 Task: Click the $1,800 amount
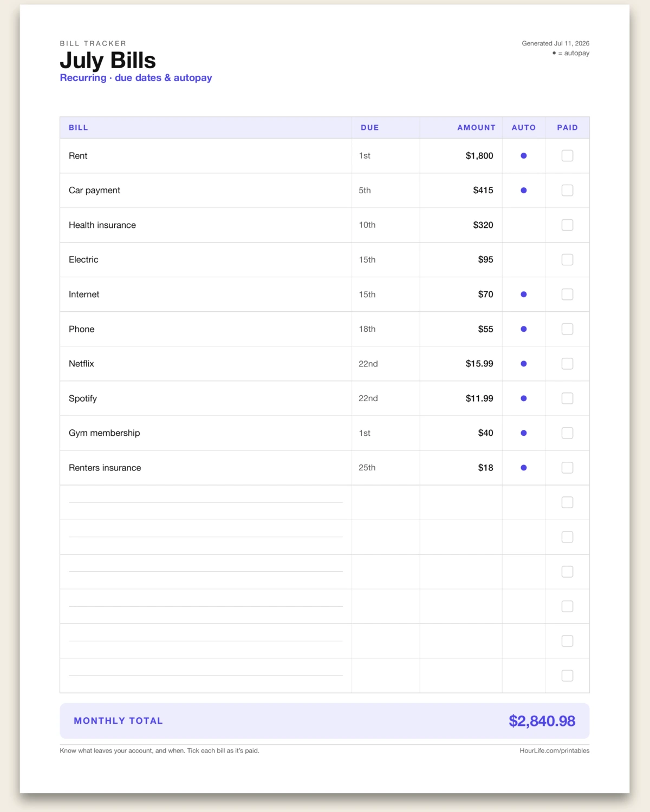pos(479,156)
